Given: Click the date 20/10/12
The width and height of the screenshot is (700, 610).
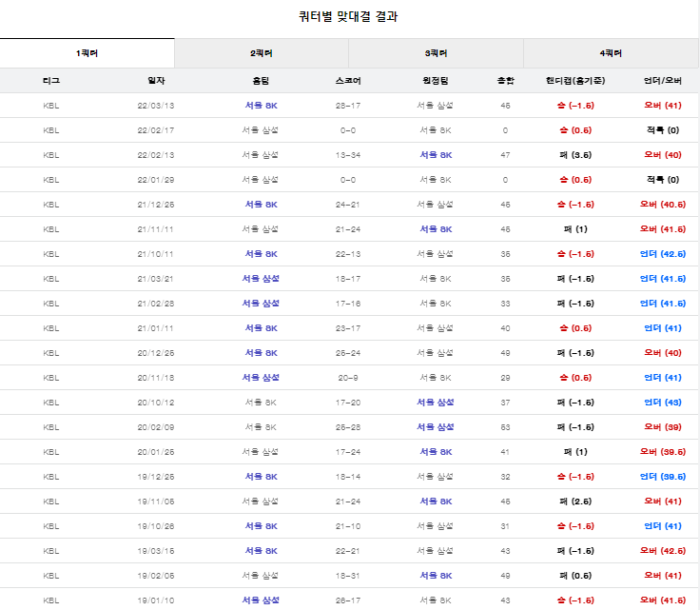Looking at the screenshot, I should coord(156,403).
